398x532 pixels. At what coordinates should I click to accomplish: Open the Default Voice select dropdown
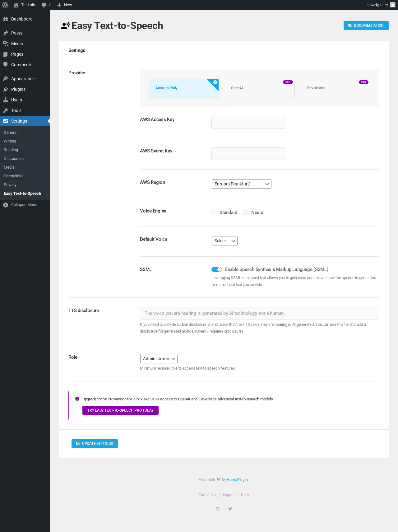(x=224, y=241)
